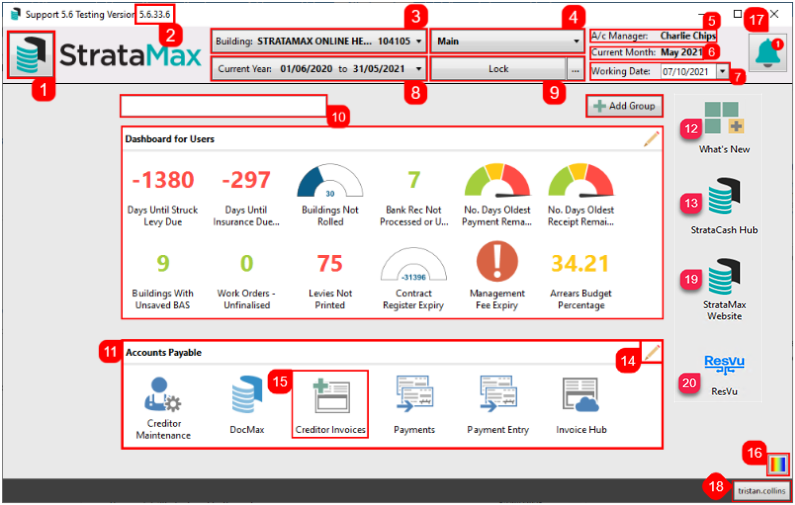Open DocMax in Accounts Payable
This screenshot has height=505, width=795.
coord(247,394)
